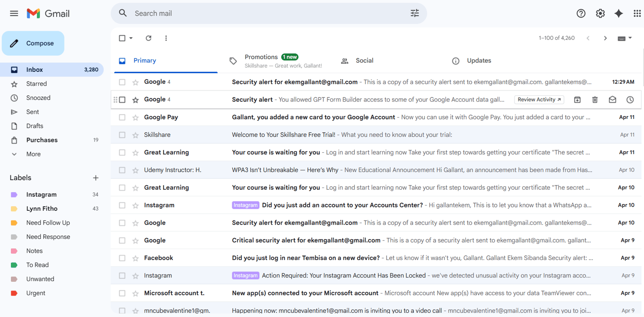Open the Skillshare Free Trial welcome email

click(x=376, y=135)
